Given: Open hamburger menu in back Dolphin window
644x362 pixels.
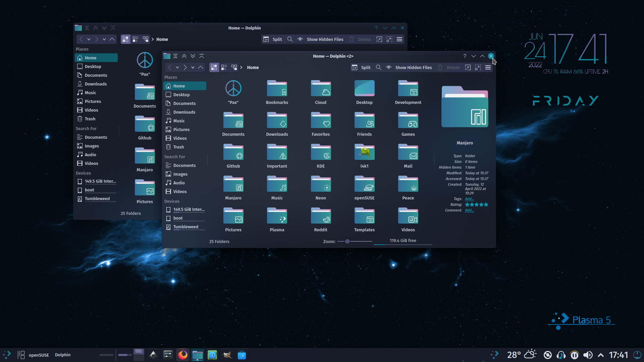Looking at the screenshot, I should (x=399, y=39).
